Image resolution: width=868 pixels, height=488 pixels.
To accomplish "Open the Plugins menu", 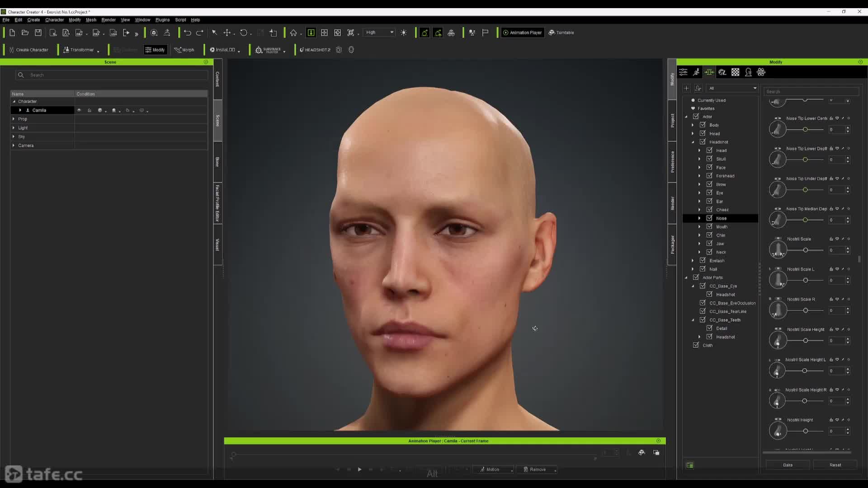I will (162, 20).
